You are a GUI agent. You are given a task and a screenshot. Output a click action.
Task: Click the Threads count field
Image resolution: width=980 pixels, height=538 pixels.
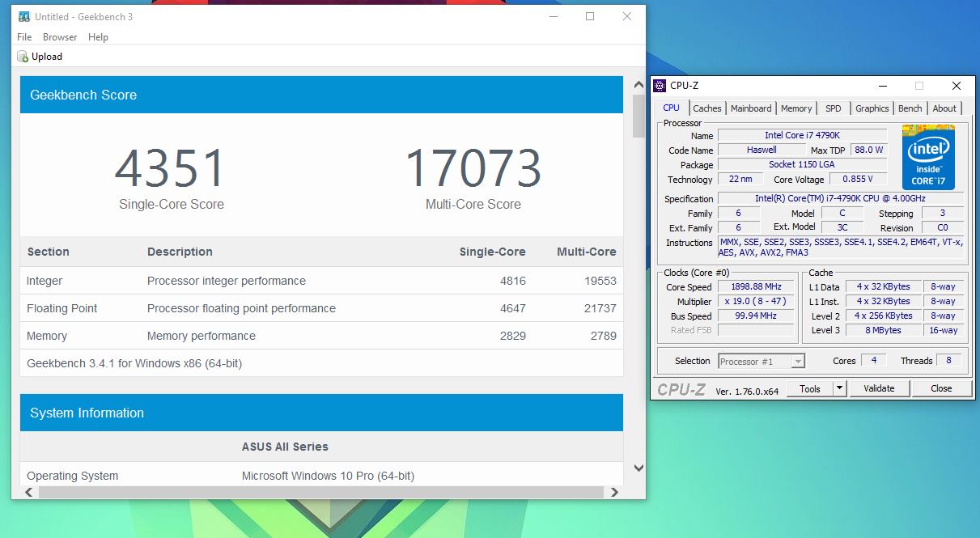coord(948,360)
